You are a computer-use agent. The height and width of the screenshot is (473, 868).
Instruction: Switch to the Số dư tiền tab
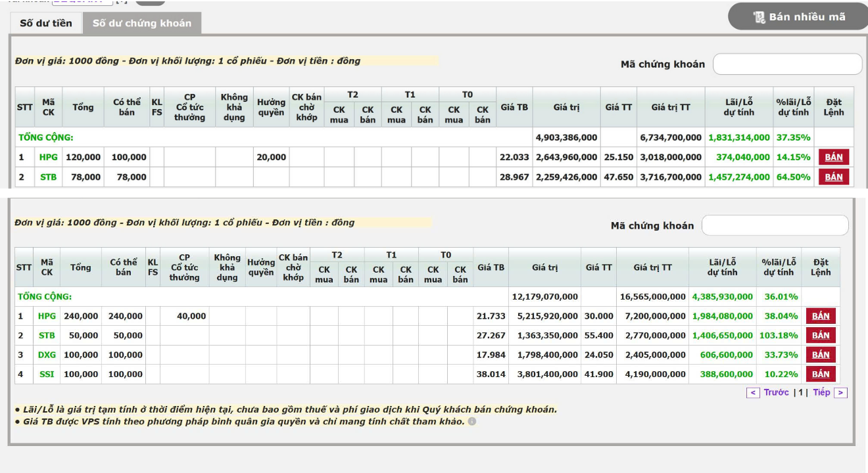click(46, 23)
